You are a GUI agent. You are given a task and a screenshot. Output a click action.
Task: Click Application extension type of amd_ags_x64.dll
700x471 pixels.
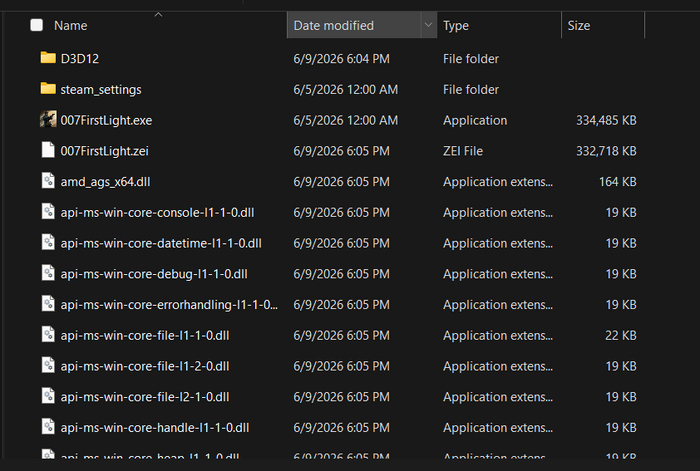point(498,182)
